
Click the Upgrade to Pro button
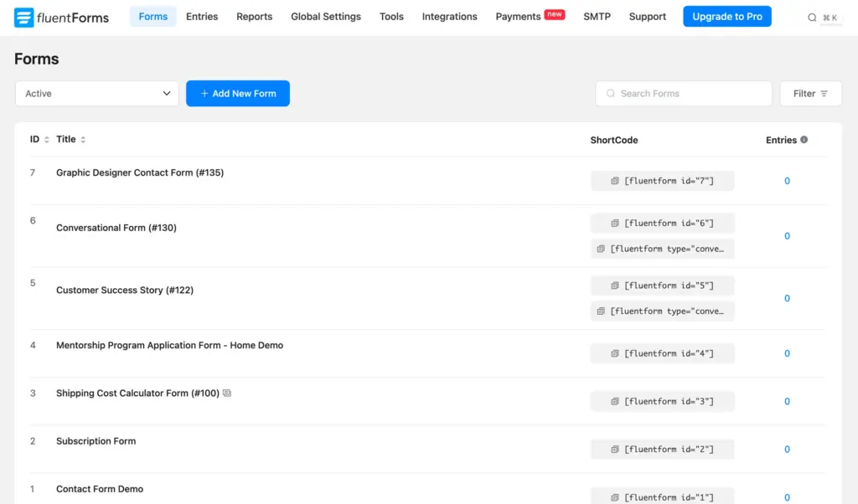point(726,17)
